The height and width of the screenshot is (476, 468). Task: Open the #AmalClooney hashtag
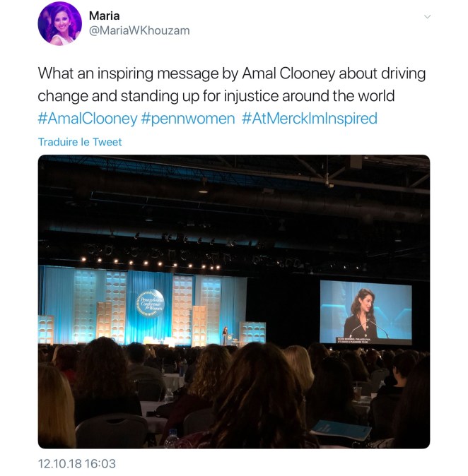(x=88, y=119)
